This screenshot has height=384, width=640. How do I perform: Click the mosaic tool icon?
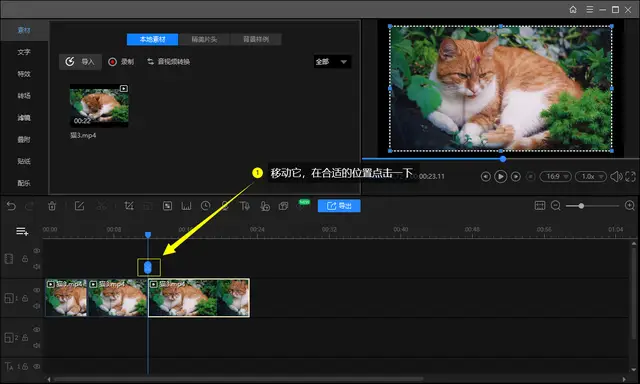point(167,206)
